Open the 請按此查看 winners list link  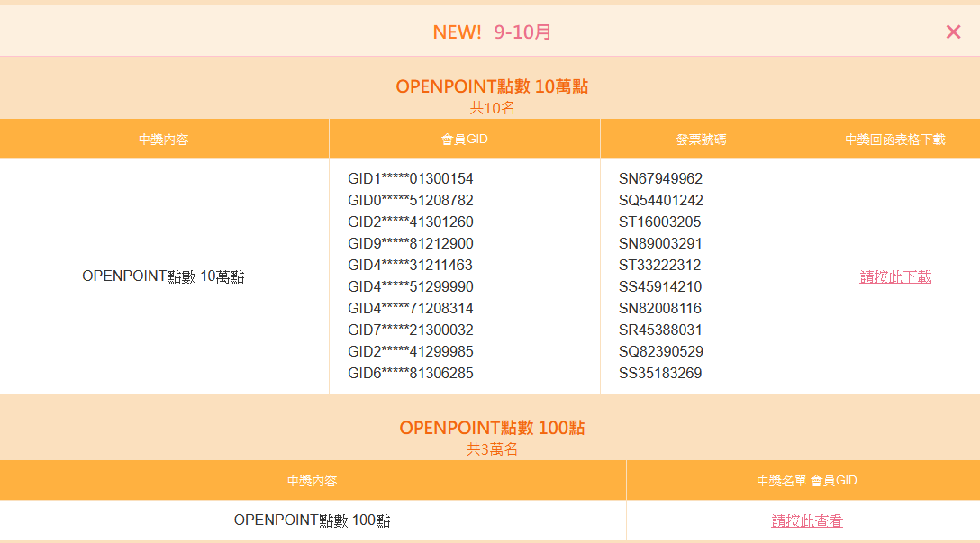click(x=807, y=520)
